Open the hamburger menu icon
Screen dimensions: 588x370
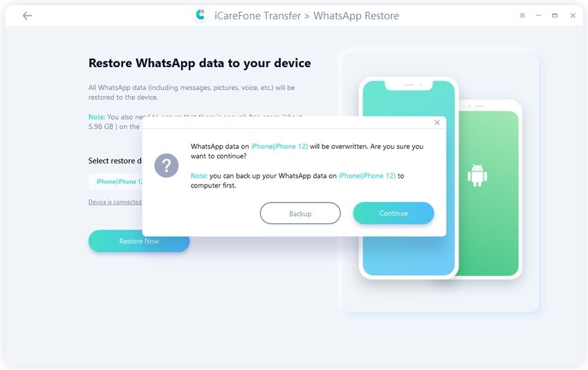pos(522,15)
